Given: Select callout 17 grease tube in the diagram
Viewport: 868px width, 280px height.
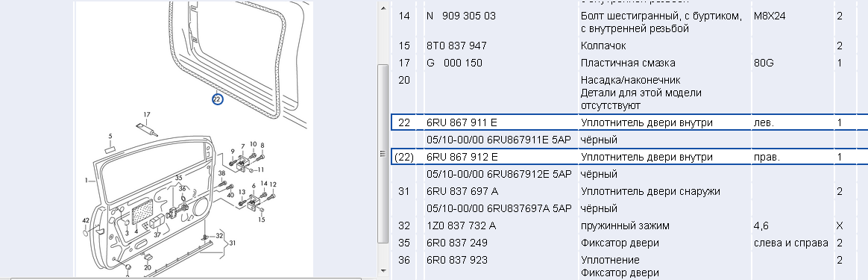Looking at the screenshot, I should point(147,115).
